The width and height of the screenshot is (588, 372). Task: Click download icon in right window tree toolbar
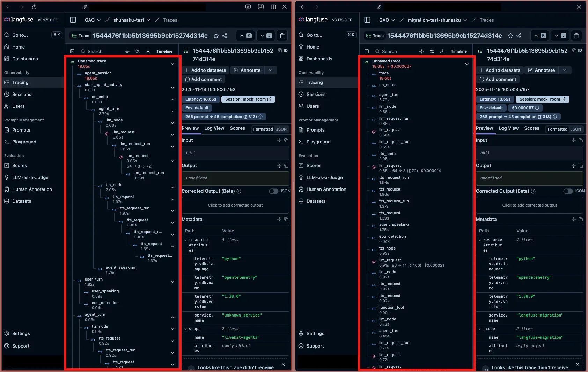click(442, 51)
